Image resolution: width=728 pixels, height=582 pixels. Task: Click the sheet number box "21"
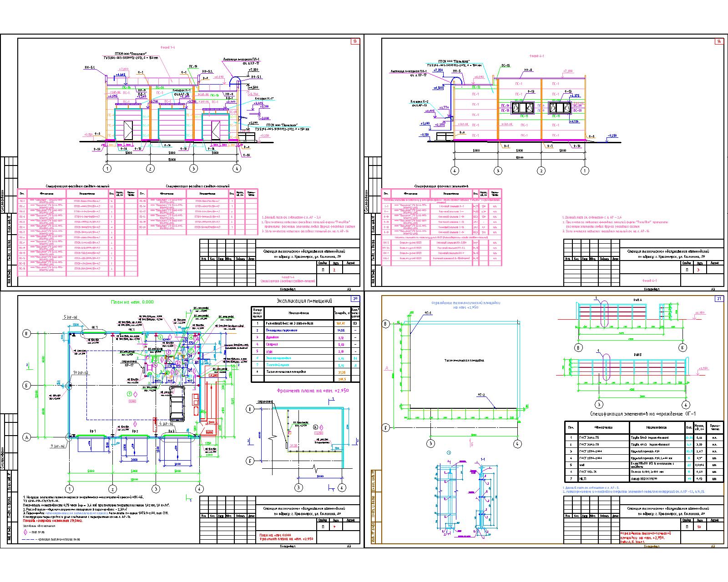tap(719, 299)
